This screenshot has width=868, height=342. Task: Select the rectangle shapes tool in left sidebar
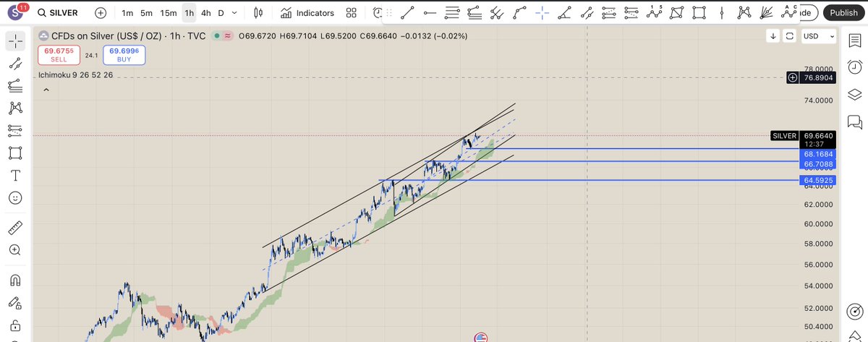pyautogui.click(x=15, y=153)
